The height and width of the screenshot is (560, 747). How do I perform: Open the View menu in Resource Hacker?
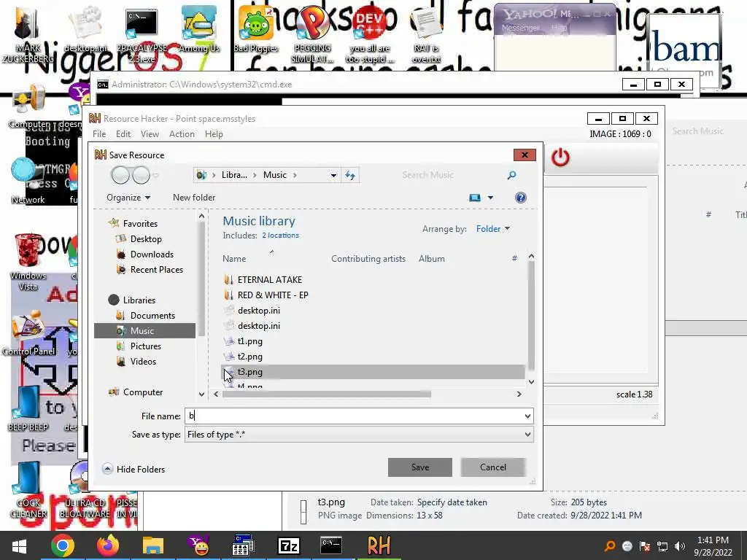click(x=150, y=134)
